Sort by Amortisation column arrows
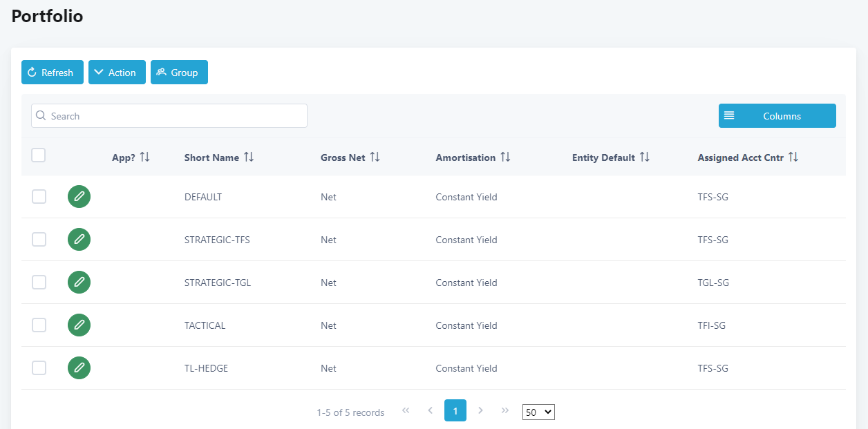The height and width of the screenshot is (429, 868). [505, 158]
